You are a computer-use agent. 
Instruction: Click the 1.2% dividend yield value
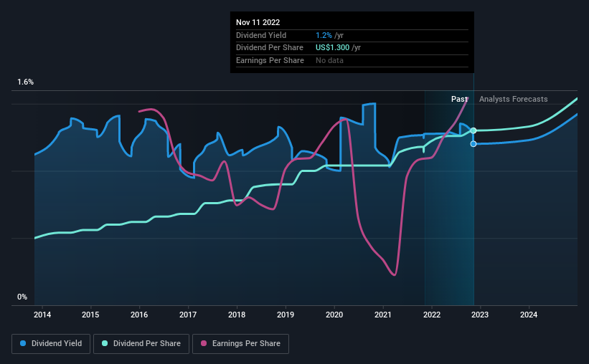point(324,35)
